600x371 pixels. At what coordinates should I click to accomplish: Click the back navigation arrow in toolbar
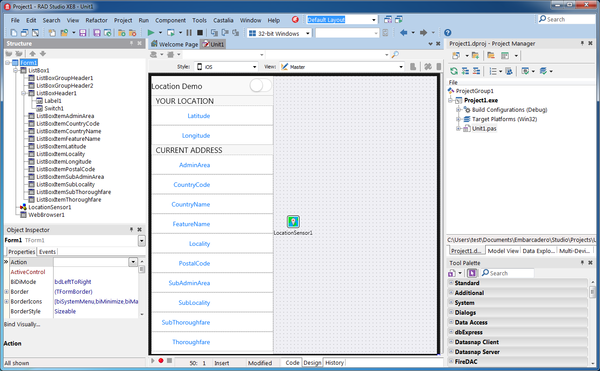click(x=403, y=33)
